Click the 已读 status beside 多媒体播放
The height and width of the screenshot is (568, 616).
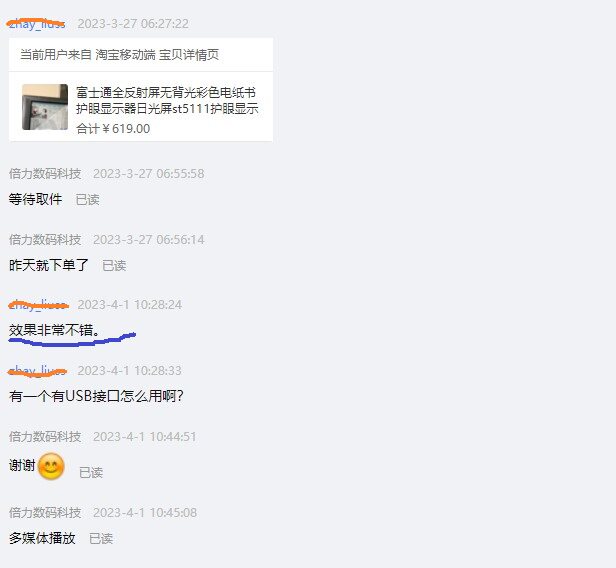101,539
